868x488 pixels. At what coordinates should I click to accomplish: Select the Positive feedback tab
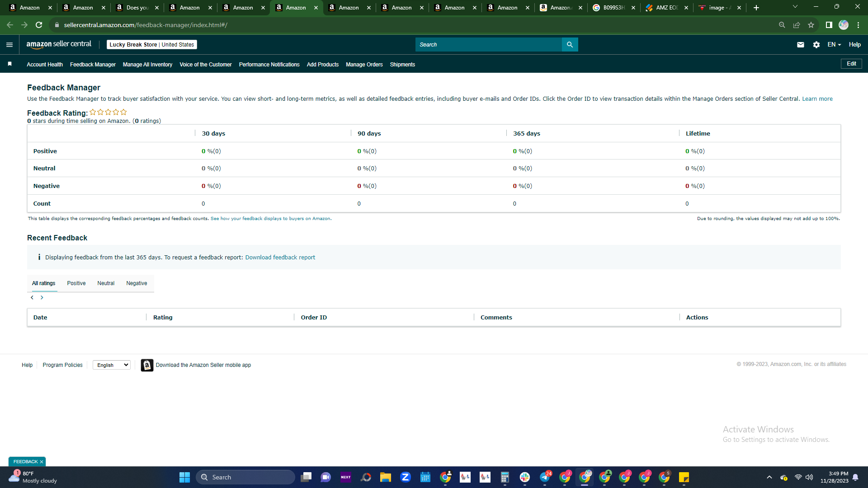tap(76, 283)
